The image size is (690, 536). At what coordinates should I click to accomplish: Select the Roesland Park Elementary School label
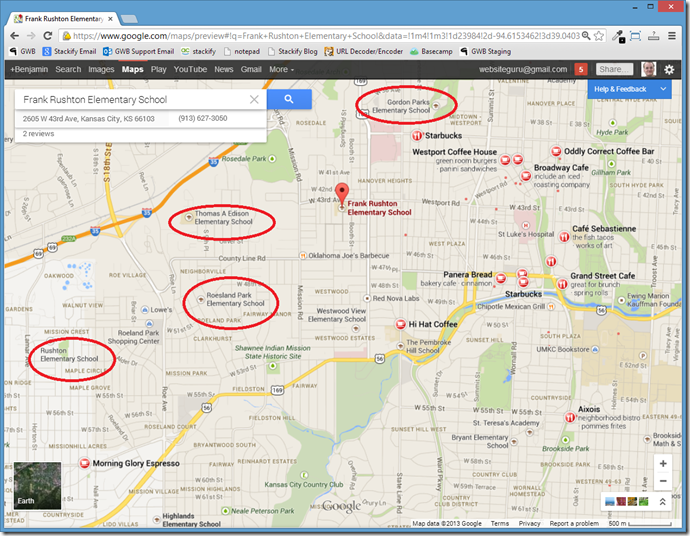pyautogui.click(x=235, y=299)
